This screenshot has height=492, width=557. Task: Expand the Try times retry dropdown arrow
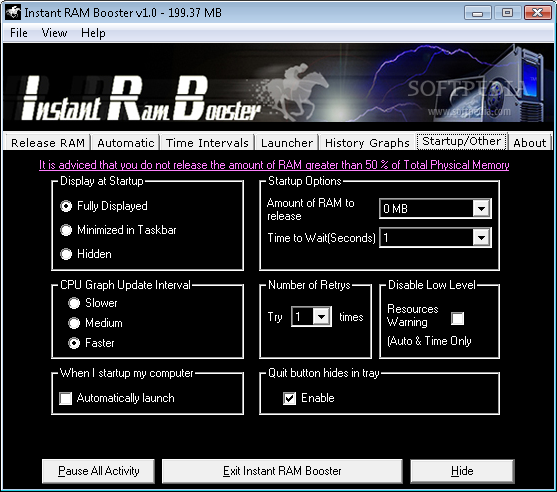(321, 316)
